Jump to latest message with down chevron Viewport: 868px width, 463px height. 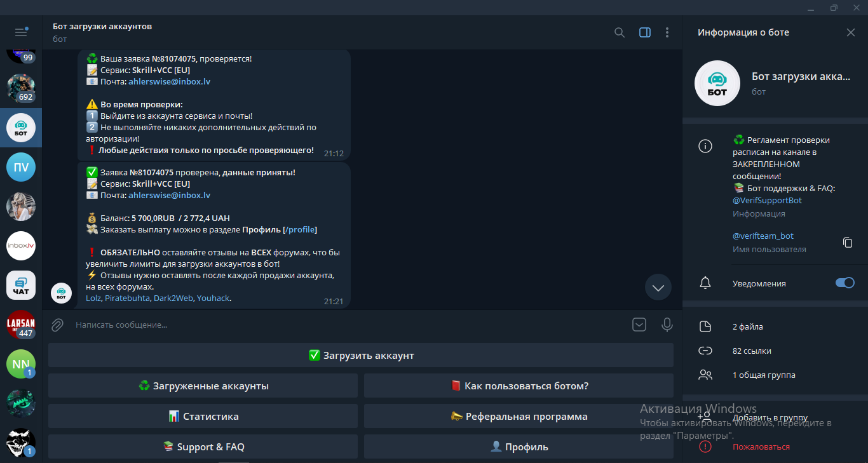click(658, 288)
